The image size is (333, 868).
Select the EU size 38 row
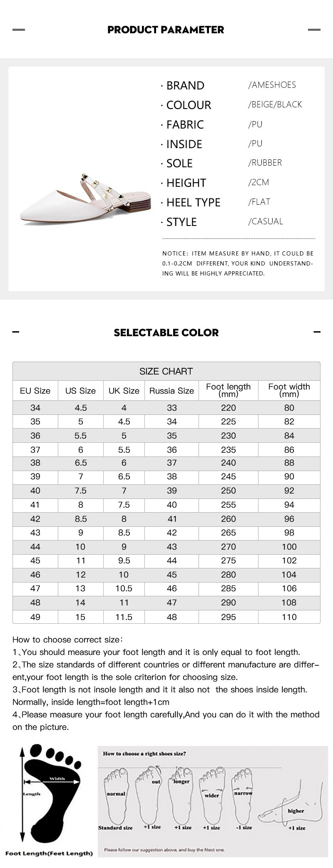166,463
